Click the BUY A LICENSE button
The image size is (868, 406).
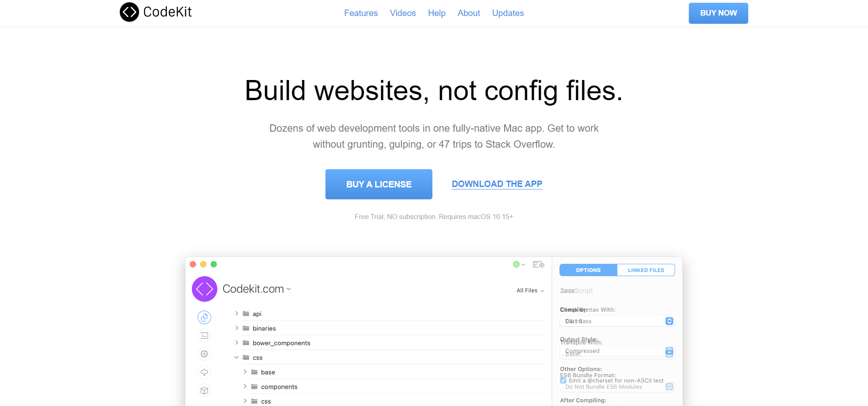379,184
